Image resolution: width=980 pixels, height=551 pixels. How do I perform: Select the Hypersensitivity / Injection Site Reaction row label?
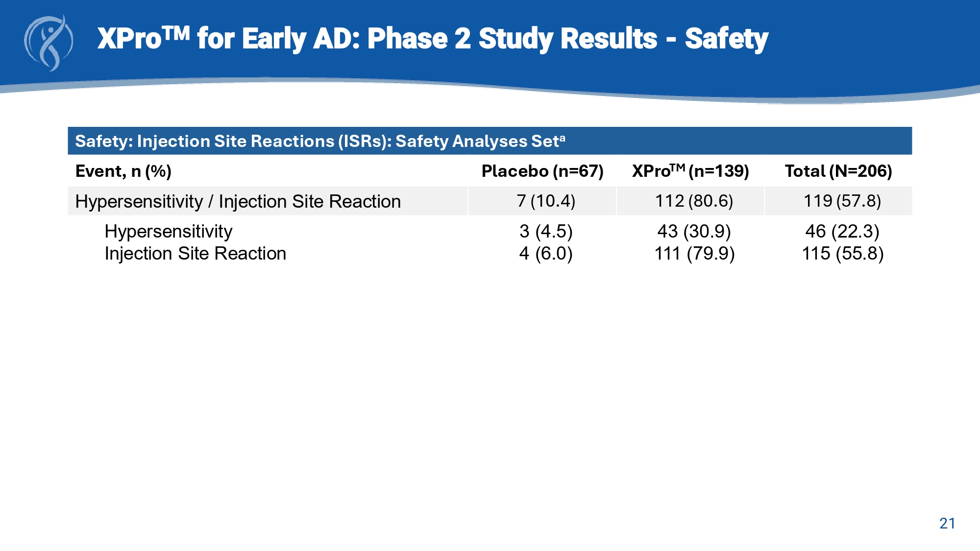[238, 201]
